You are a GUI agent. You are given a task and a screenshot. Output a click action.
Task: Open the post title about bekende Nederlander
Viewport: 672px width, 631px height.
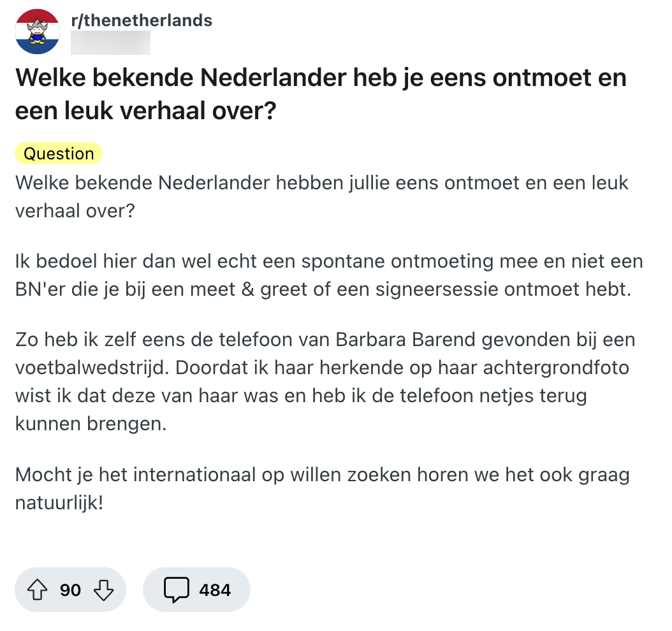point(321,94)
